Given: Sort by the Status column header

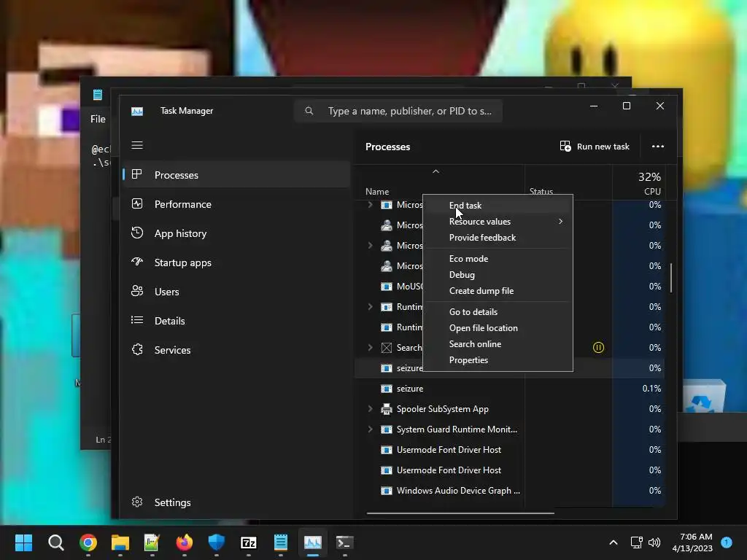Looking at the screenshot, I should 541,192.
